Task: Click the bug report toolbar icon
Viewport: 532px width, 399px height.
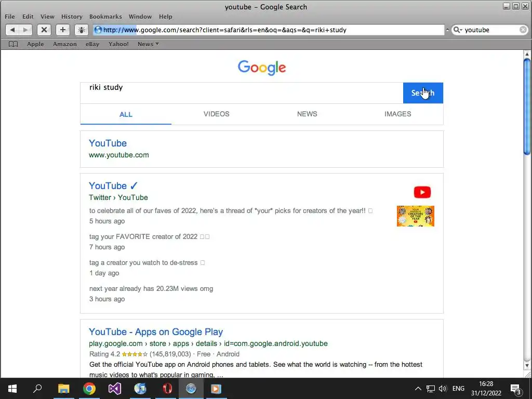Action: 82,30
